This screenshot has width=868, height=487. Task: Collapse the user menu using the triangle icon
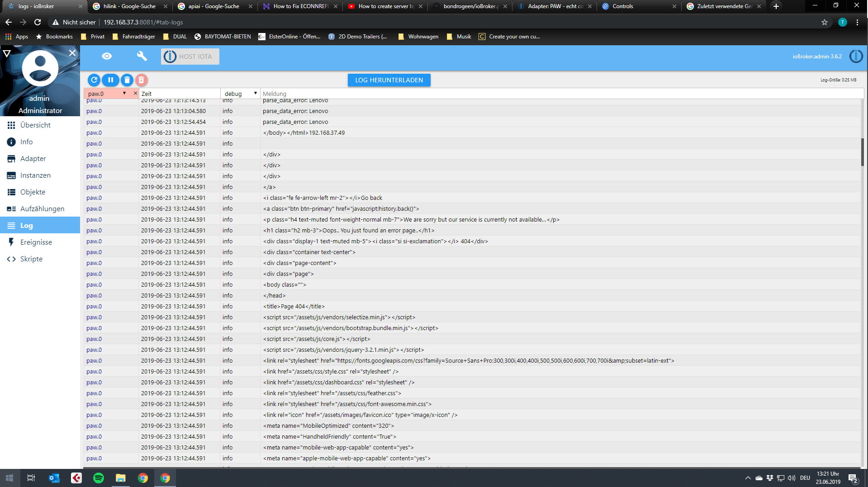point(7,53)
